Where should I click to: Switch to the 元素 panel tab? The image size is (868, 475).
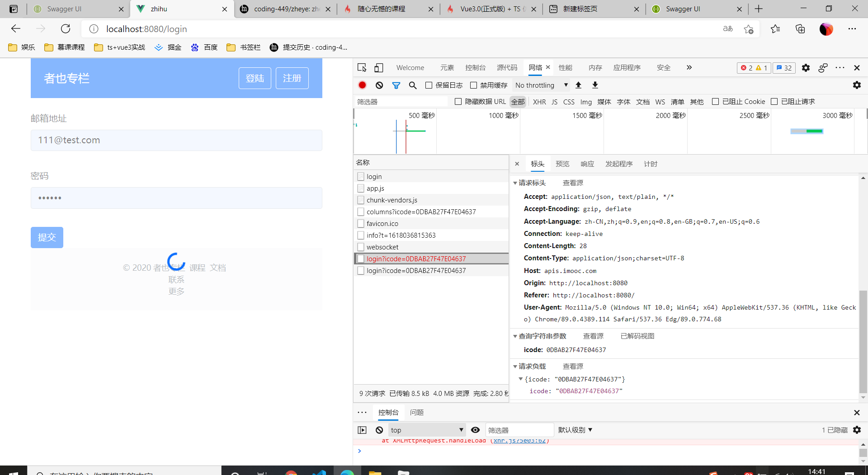[x=447, y=68]
